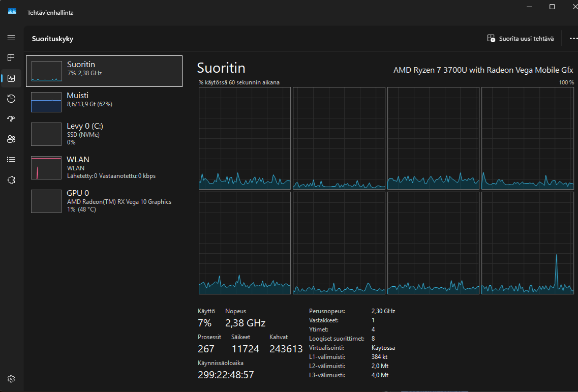Open the App history page icon
This screenshot has width=578, height=392.
pyautogui.click(x=11, y=99)
